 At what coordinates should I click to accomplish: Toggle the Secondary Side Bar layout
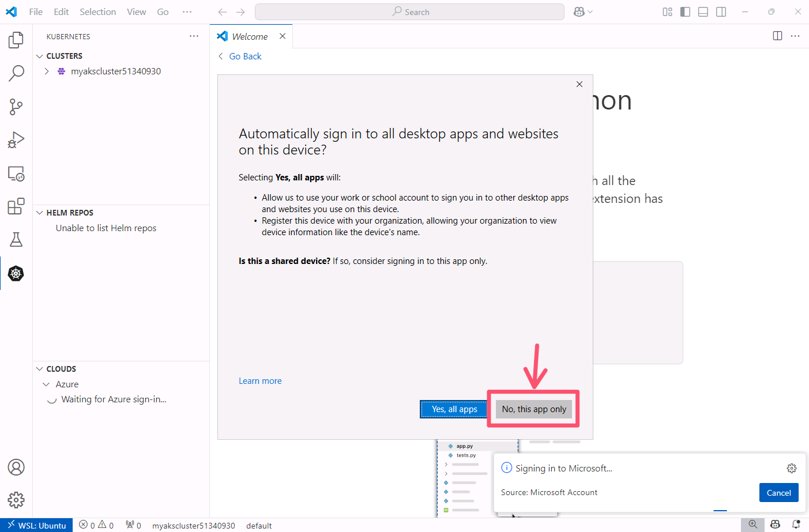pyautogui.click(x=721, y=12)
